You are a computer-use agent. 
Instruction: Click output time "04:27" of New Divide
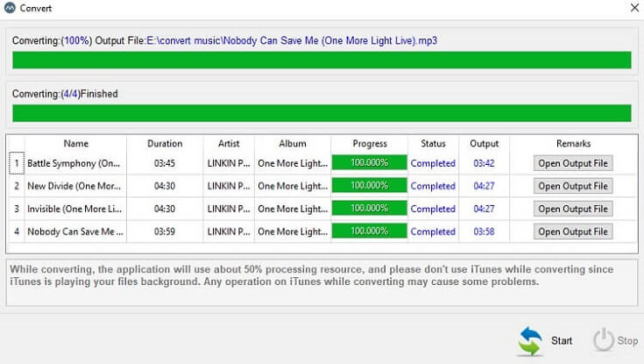[484, 186]
